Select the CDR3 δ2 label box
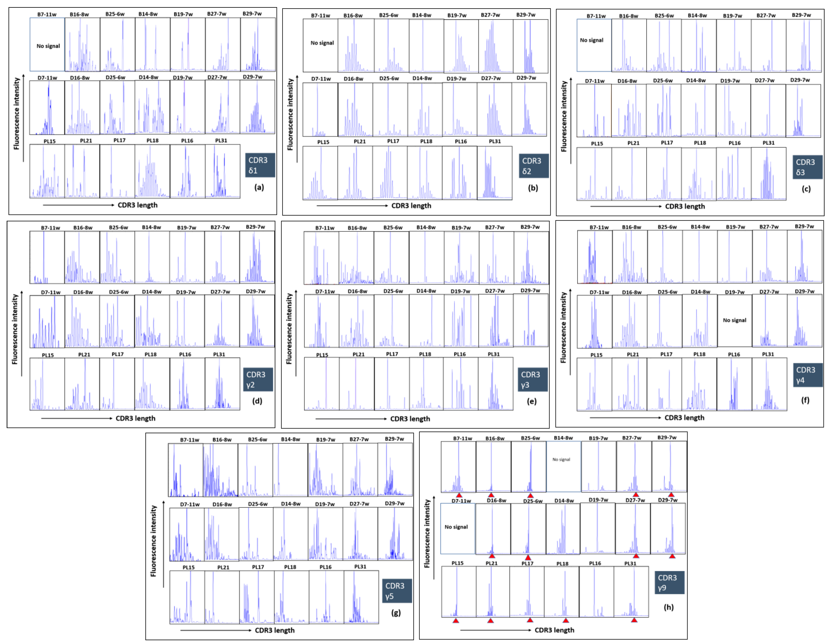 [533, 166]
